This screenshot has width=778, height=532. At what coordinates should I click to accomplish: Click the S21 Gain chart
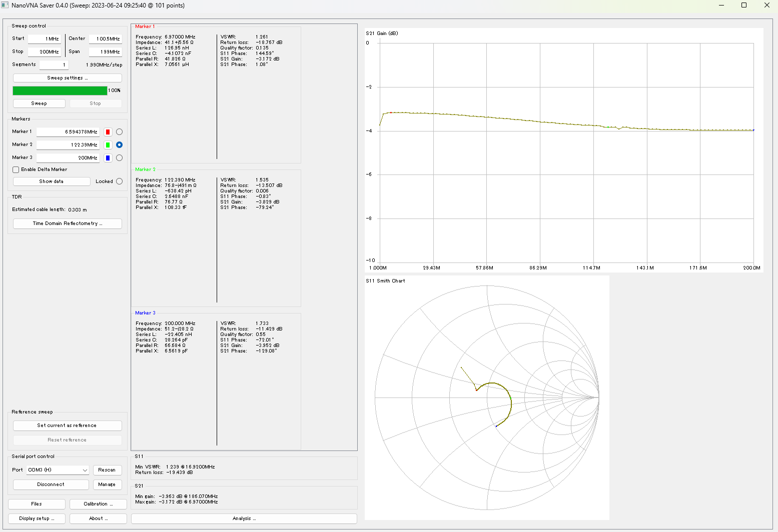click(x=564, y=150)
